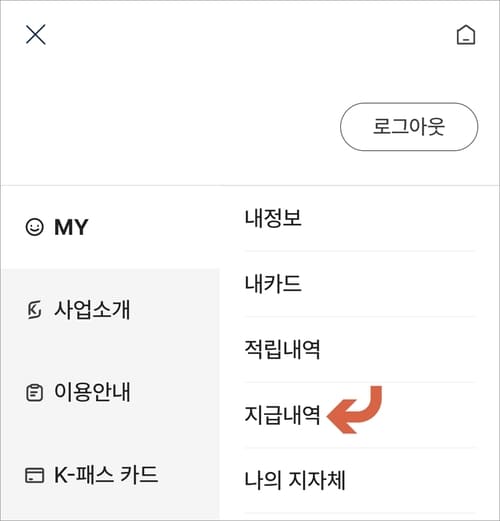Viewport: 500px width, 521px height.
Task: Click the gray sidebar area between 사업소개 and 이용안내
Action: [x=110, y=351]
